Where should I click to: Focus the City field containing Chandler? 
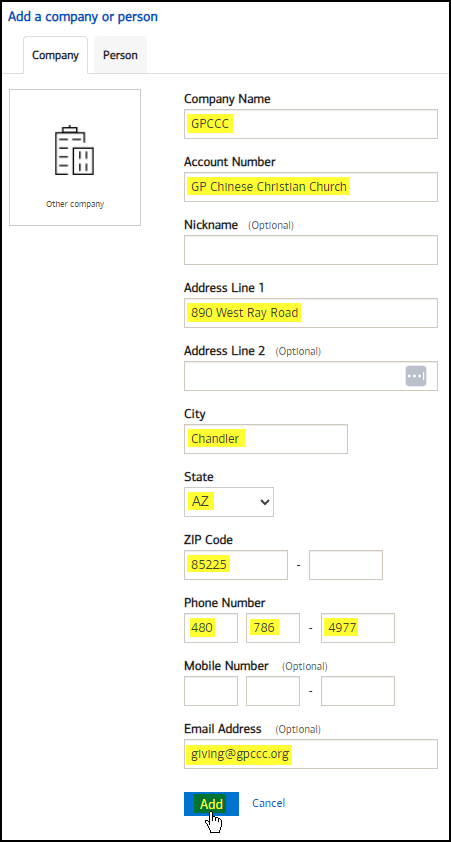click(x=266, y=439)
